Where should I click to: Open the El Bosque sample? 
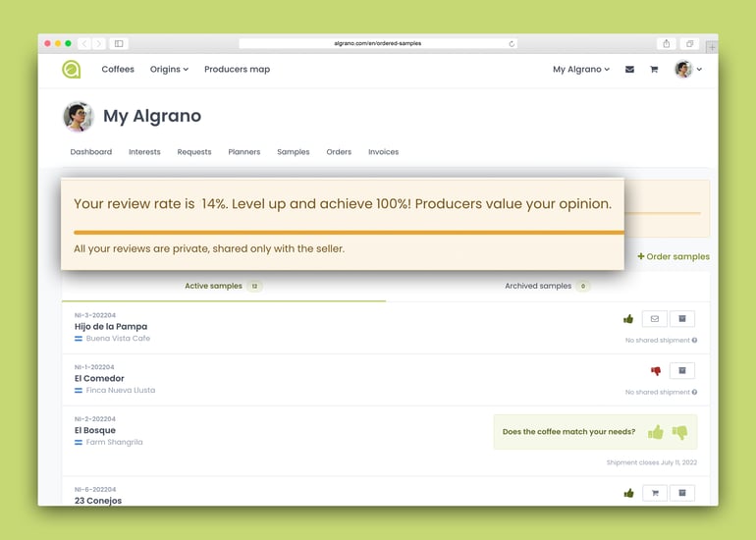[95, 430]
